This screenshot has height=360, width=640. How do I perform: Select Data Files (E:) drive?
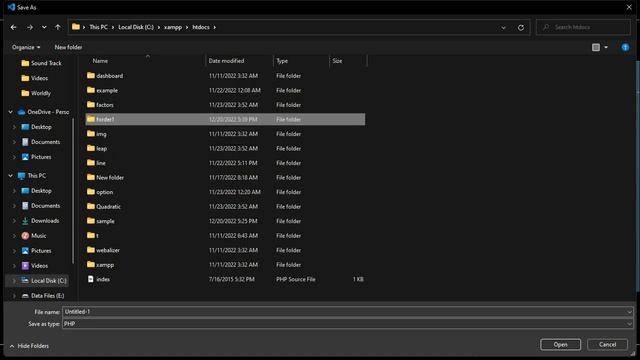[47, 296]
